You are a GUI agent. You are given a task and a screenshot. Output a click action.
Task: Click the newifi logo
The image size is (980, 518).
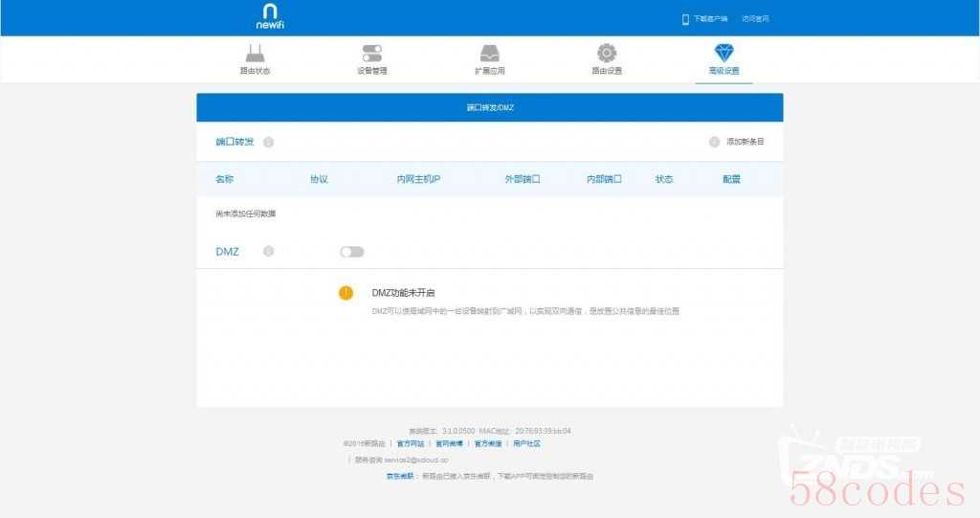point(270,16)
